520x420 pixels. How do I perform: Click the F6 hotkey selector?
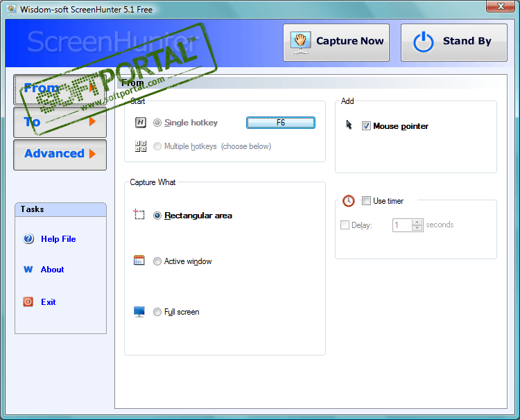coord(281,123)
